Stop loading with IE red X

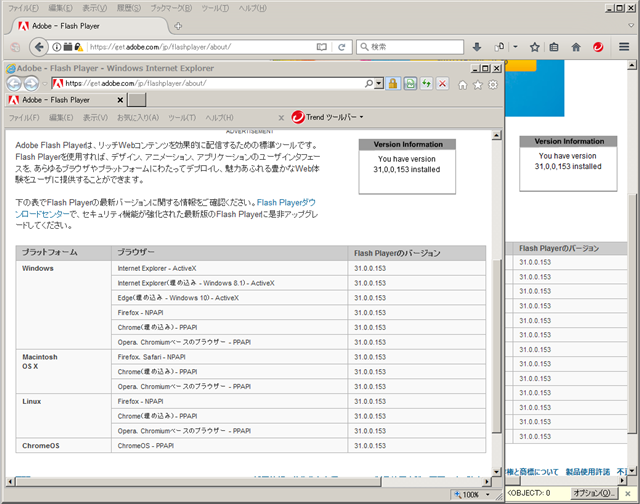click(x=442, y=84)
